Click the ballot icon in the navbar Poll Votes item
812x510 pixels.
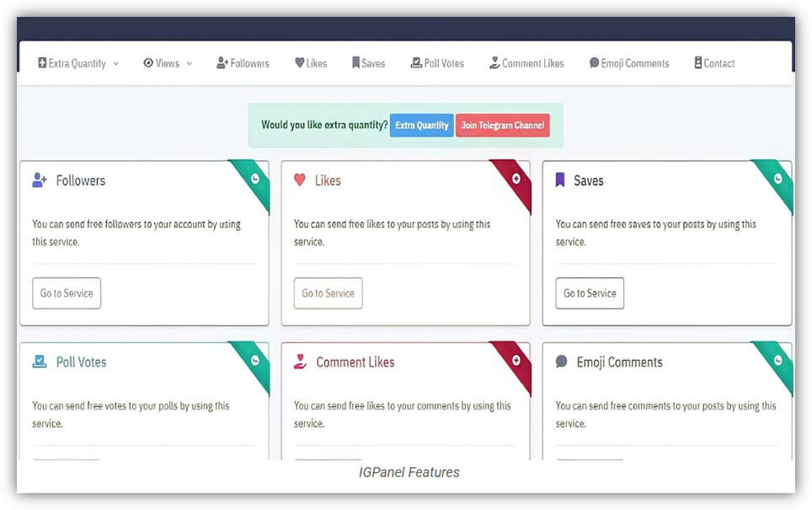(416, 62)
